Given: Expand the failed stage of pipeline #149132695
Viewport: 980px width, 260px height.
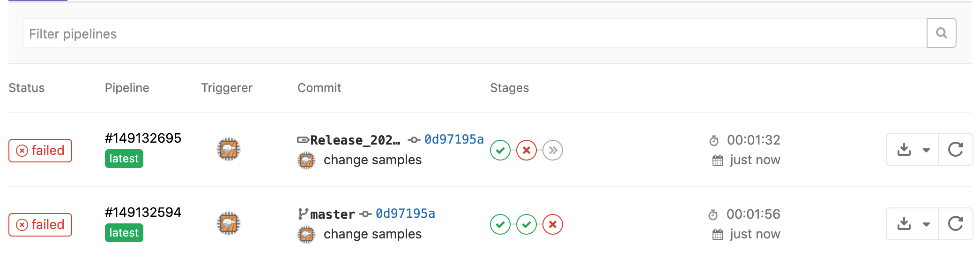Looking at the screenshot, I should (x=527, y=150).
